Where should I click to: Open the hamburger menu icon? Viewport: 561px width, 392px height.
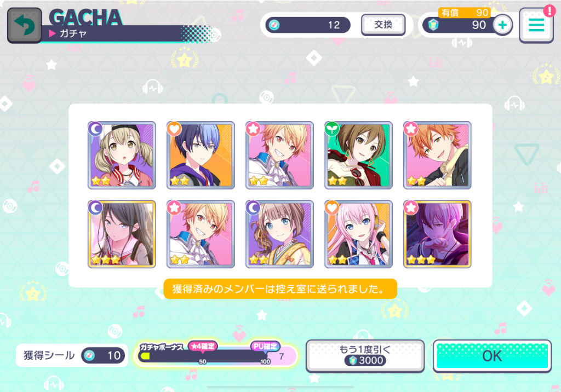pyautogui.click(x=536, y=25)
